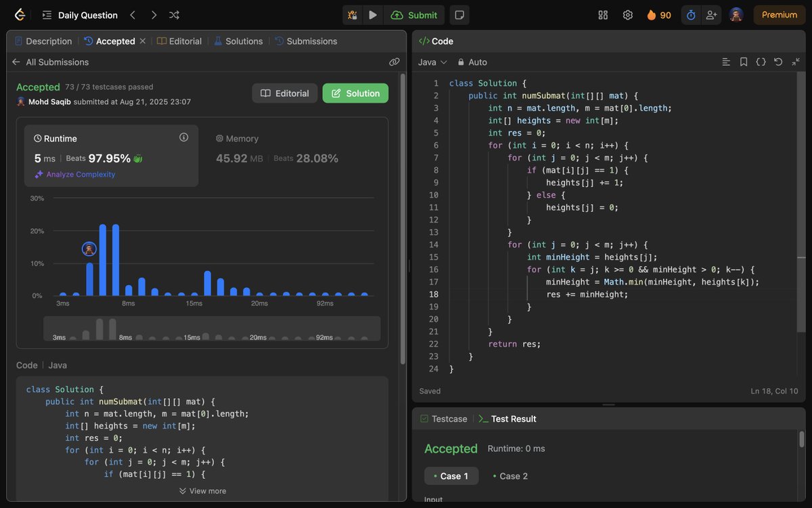This screenshot has height=508, width=812.
Task: Show runtime info circle icon
Action: tap(183, 137)
